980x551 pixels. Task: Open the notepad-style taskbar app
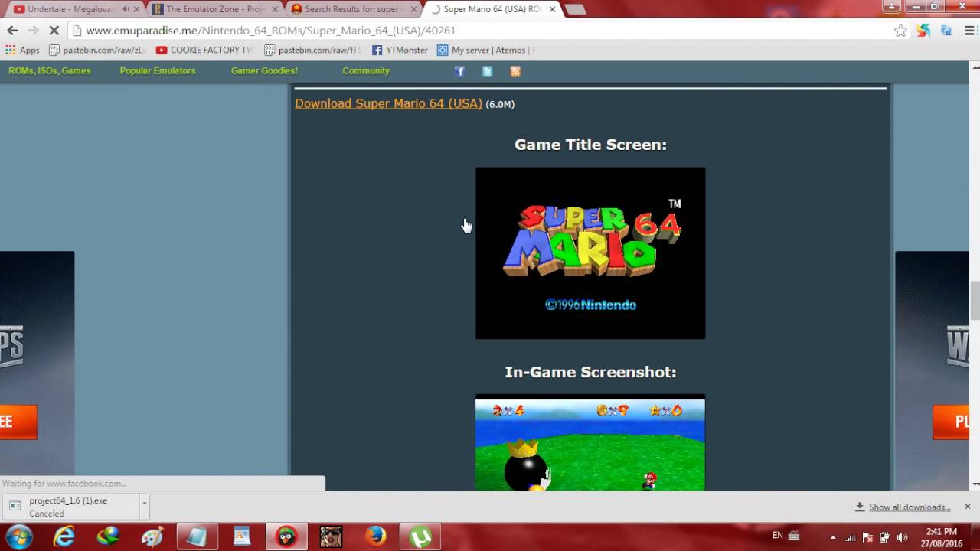pyautogui.click(x=197, y=536)
